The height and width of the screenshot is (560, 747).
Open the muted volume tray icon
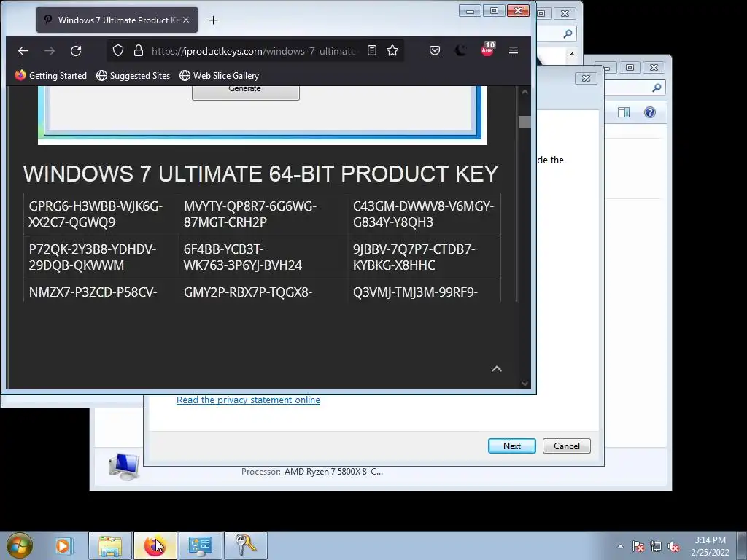673,546
